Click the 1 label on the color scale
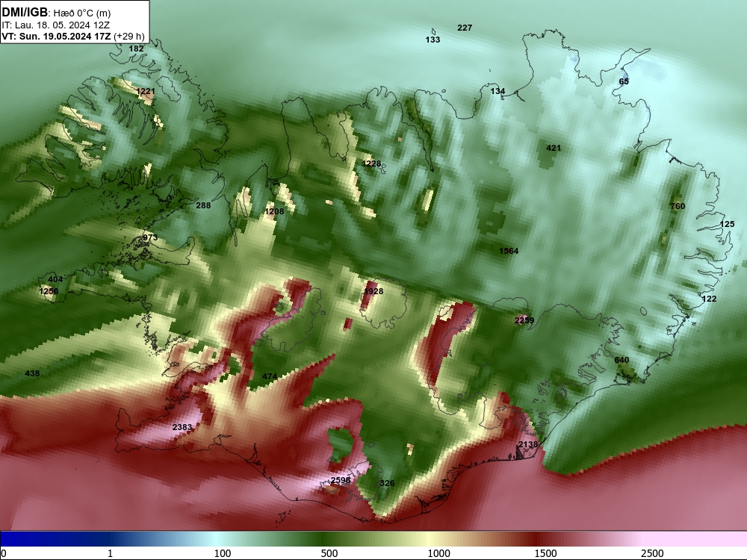 click(x=110, y=553)
